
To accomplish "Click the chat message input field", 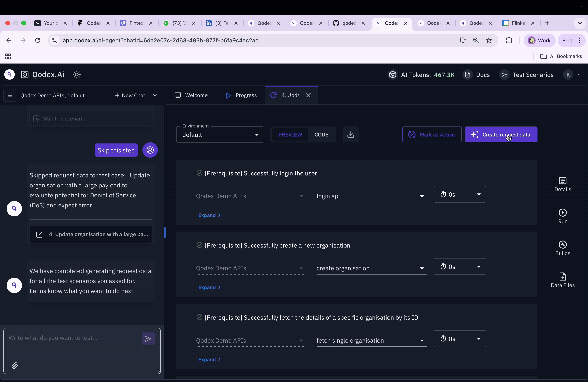I will (72, 345).
